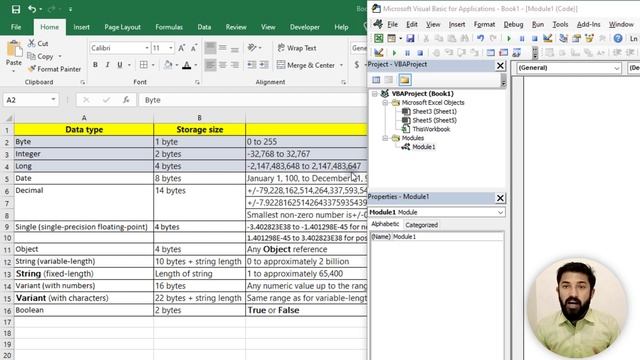Open the Merge & Center dropdown arrow
640x360 pixels.
click(x=341, y=65)
